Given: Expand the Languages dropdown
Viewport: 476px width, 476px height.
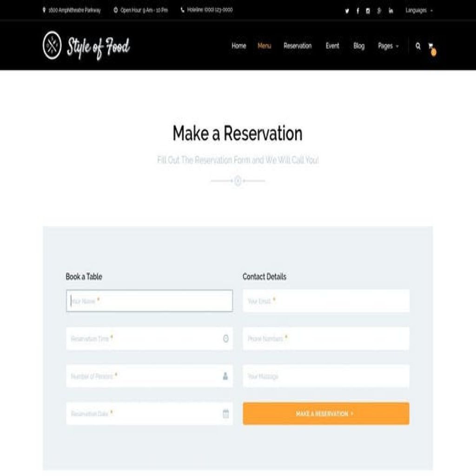Looking at the screenshot, I should point(419,11).
